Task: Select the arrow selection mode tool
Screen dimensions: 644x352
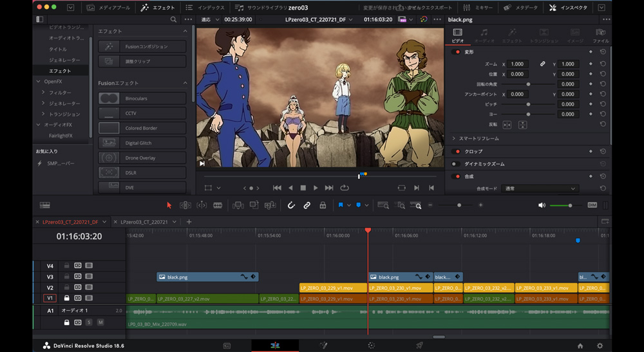Action: point(169,205)
